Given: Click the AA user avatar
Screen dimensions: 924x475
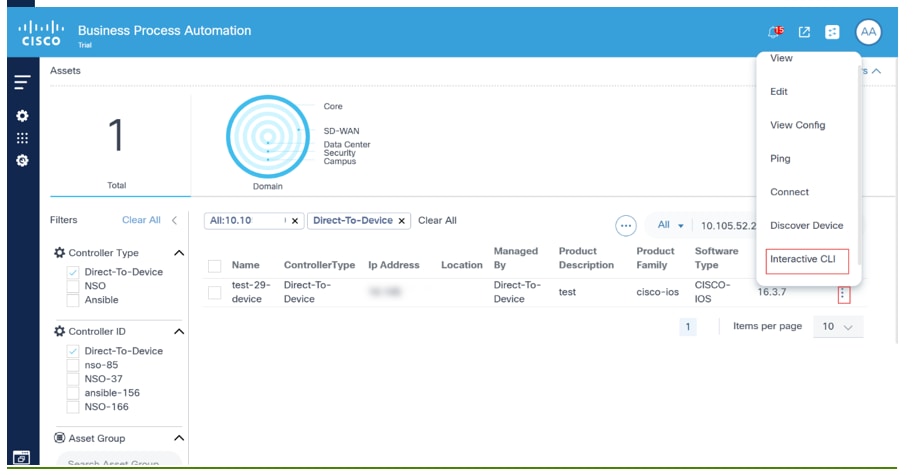Looking at the screenshot, I should 868,32.
